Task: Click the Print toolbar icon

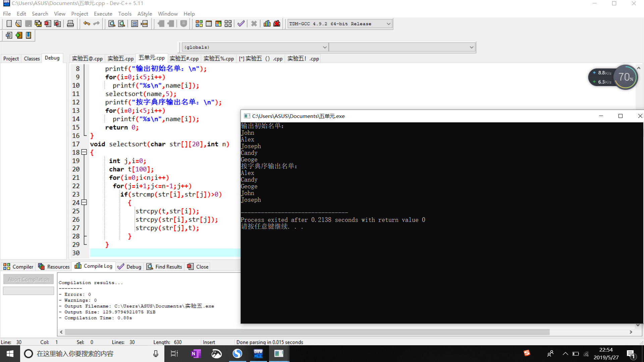Action: [x=70, y=24]
